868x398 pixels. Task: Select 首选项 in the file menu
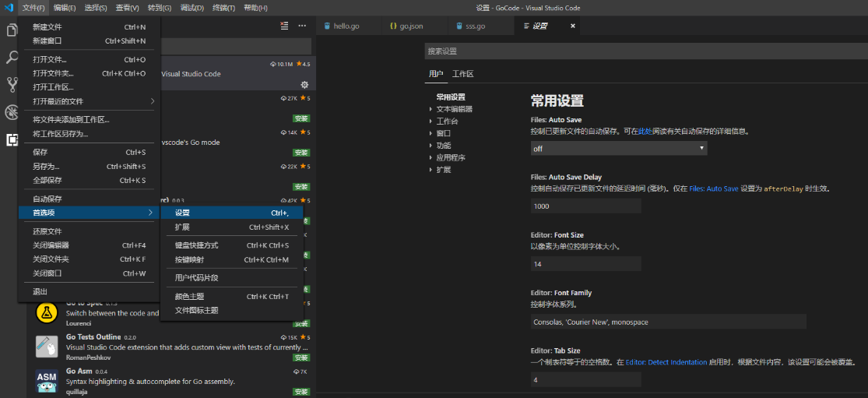click(x=89, y=213)
